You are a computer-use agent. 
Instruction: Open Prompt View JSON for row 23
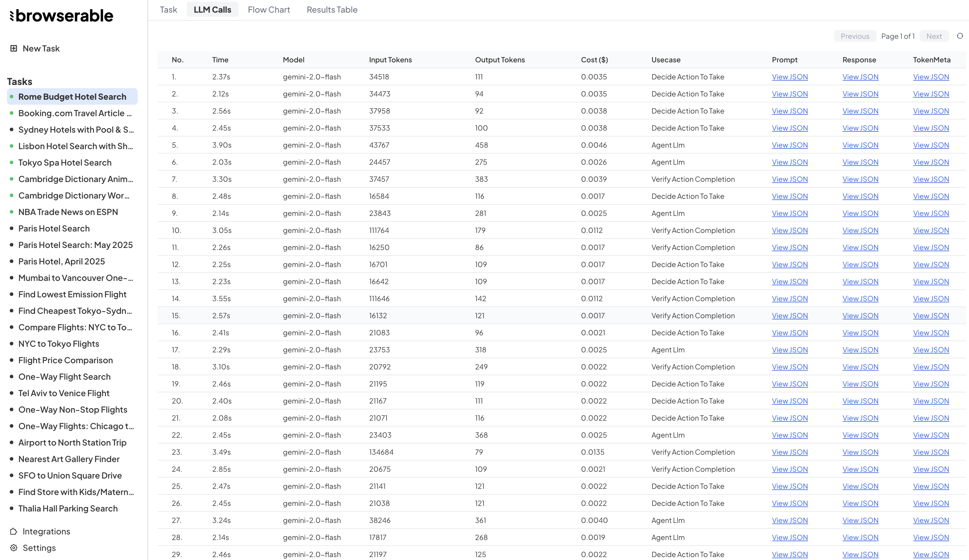(x=790, y=452)
